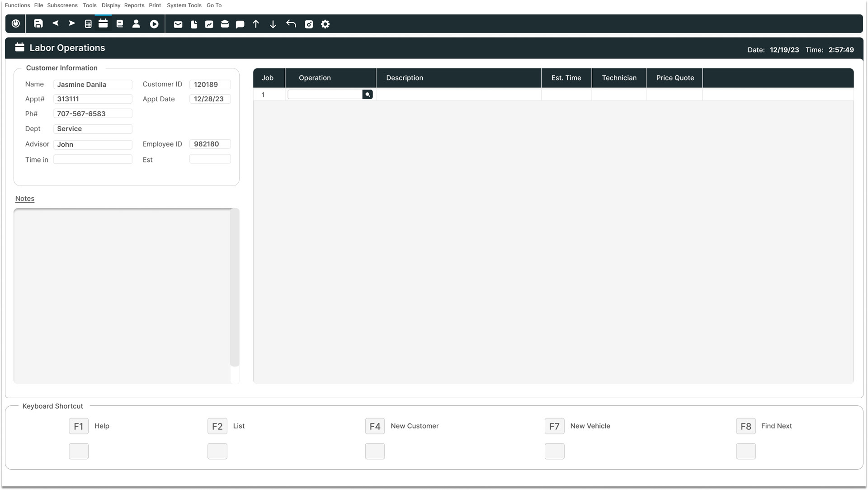Click the Name field with Jasmine Danila
The image size is (868, 490).
click(93, 85)
